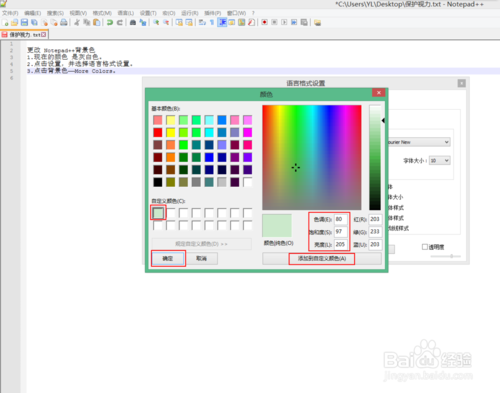
Task: Close the 保护视力.txt tab with its X
Action: (43, 35)
